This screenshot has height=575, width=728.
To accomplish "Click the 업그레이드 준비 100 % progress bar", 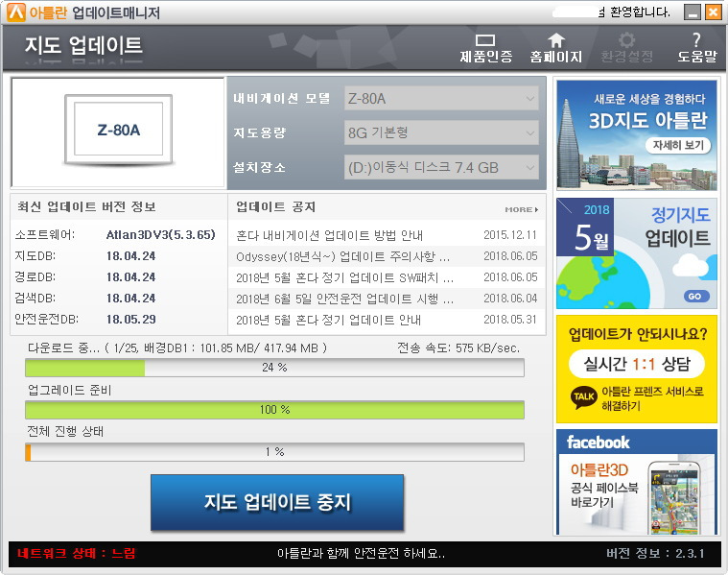I will (274, 410).
